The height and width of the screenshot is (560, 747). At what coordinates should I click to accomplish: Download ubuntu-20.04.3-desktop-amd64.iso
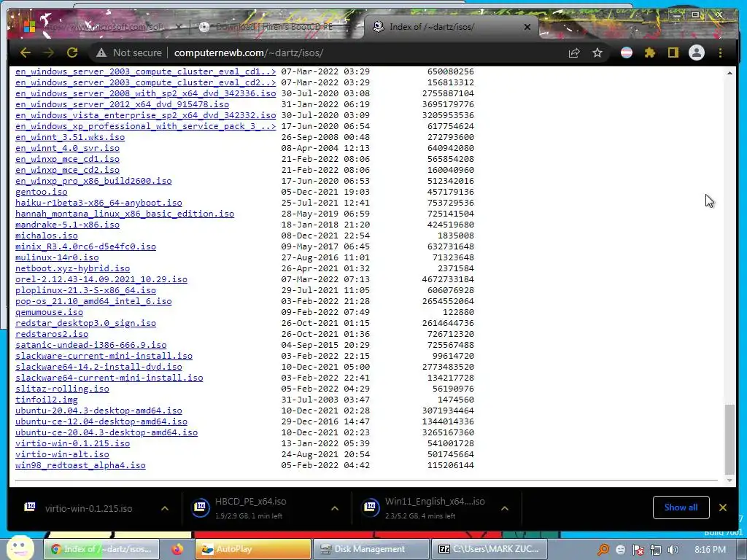click(98, 411)
